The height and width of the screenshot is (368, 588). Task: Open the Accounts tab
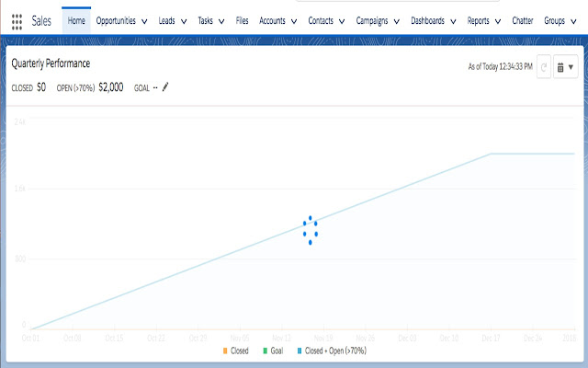(x=272, y=19)
